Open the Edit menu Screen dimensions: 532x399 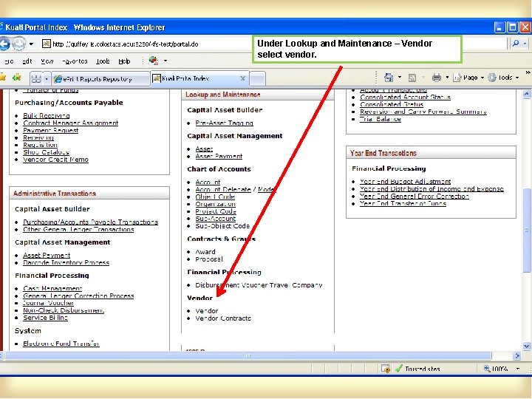pos(27,61)
